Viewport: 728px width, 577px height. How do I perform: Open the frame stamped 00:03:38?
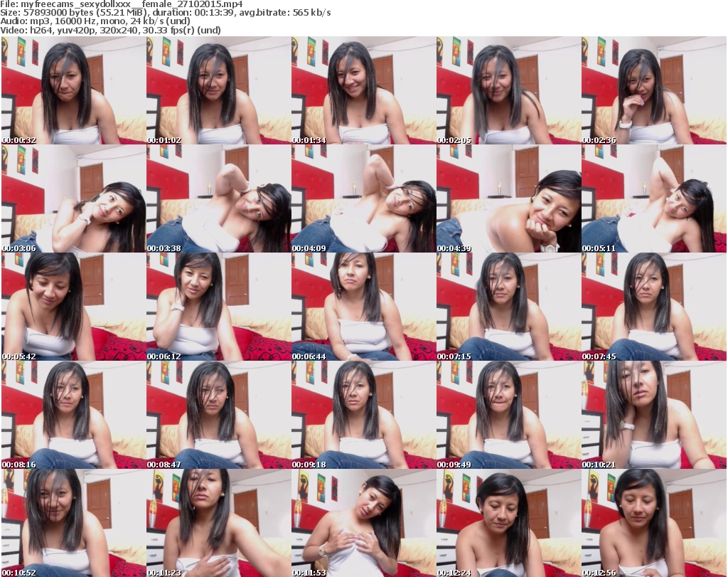click(219, 198)
